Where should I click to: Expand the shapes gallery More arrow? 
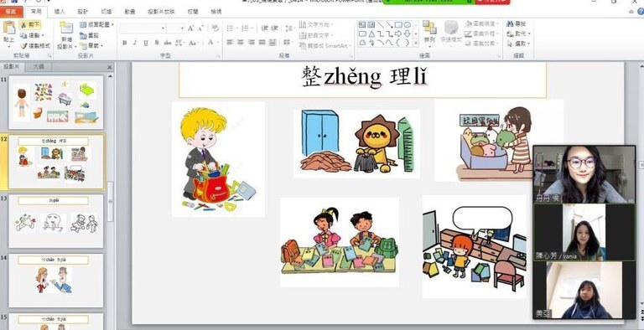(416, 43)
